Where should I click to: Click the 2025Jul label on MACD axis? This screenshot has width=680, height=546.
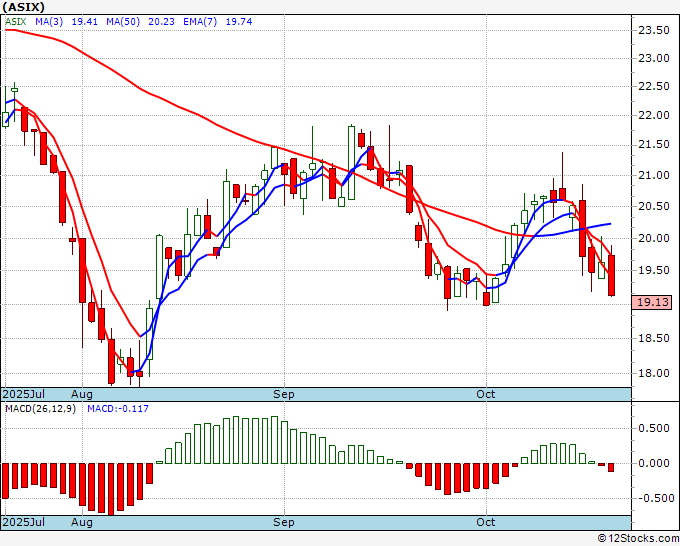(x=23, y=522)
